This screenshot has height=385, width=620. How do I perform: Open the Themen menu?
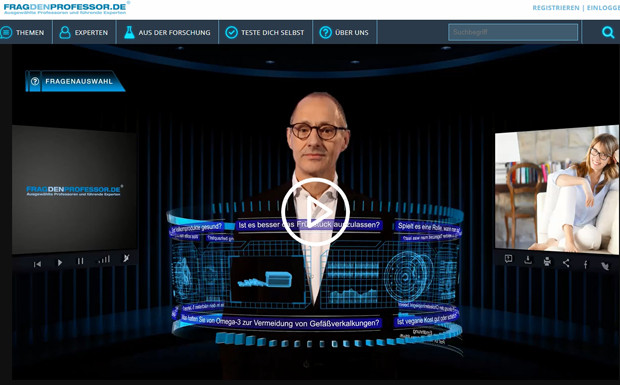23,32
